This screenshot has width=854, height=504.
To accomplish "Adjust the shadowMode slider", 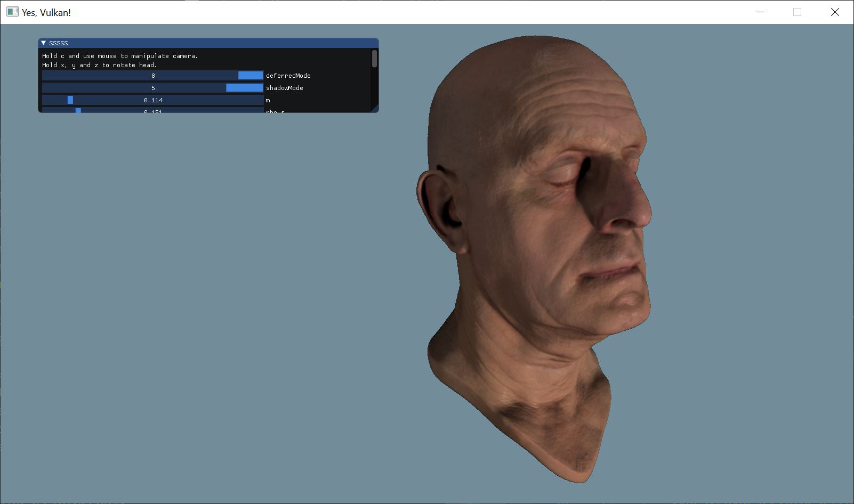I will (x=152, y=88).
